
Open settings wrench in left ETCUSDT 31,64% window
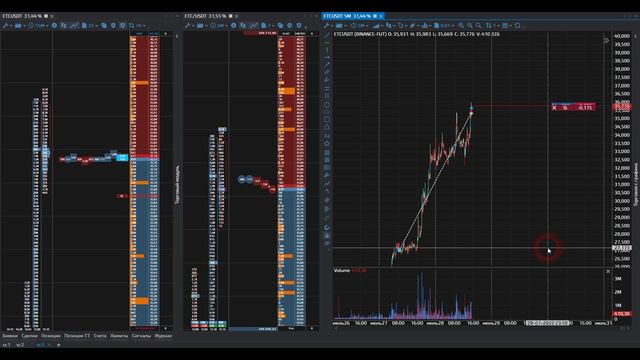[x=5, y=25]
